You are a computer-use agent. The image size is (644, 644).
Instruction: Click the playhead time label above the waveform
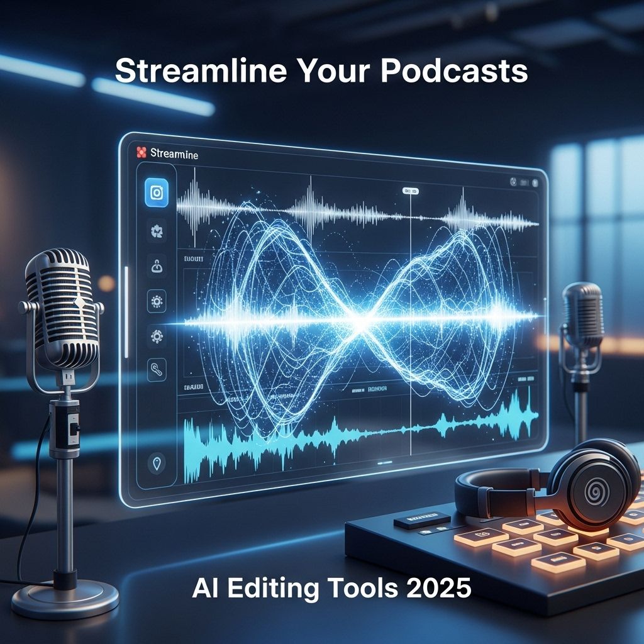click(x=410, y=189)
